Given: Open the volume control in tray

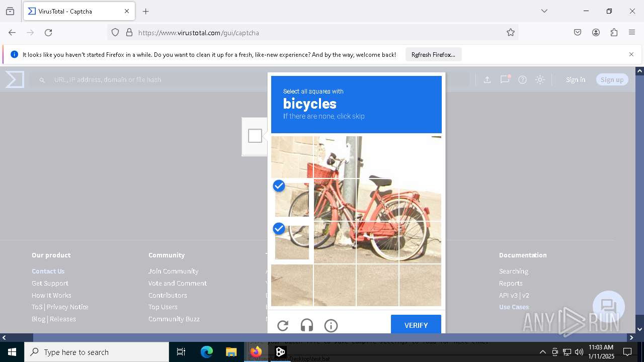Looking at the screenshot, I should 579,352.
